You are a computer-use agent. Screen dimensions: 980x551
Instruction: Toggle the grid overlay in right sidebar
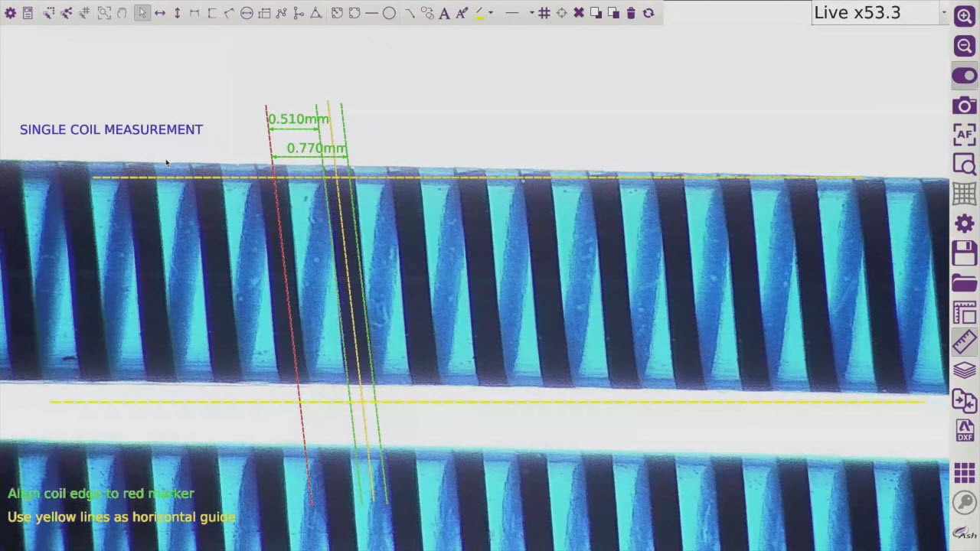[x=964, y=194]
